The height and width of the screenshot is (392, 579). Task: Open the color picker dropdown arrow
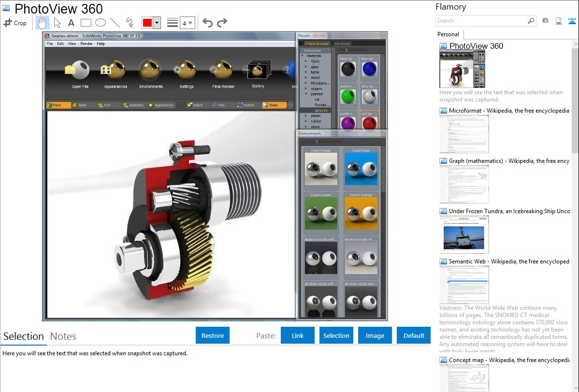click(x=157, y=23)
